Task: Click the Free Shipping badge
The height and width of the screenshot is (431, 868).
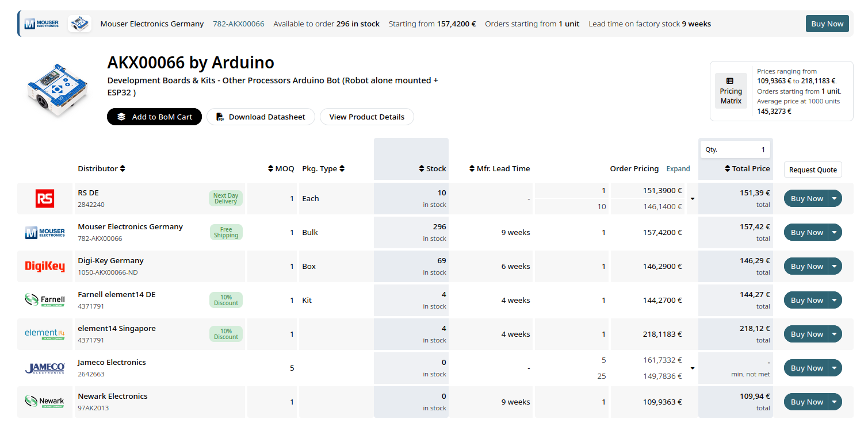Action: [x=226, y=233]
